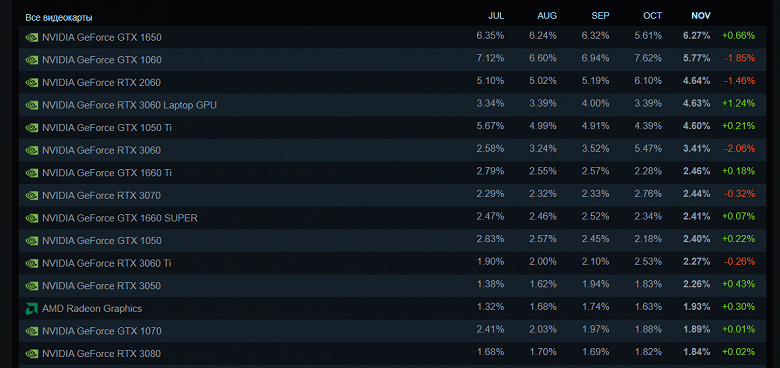The image size is (780, 368).
Task: Click the -2.06% change for RTX 3060
Action: [739, 148]
